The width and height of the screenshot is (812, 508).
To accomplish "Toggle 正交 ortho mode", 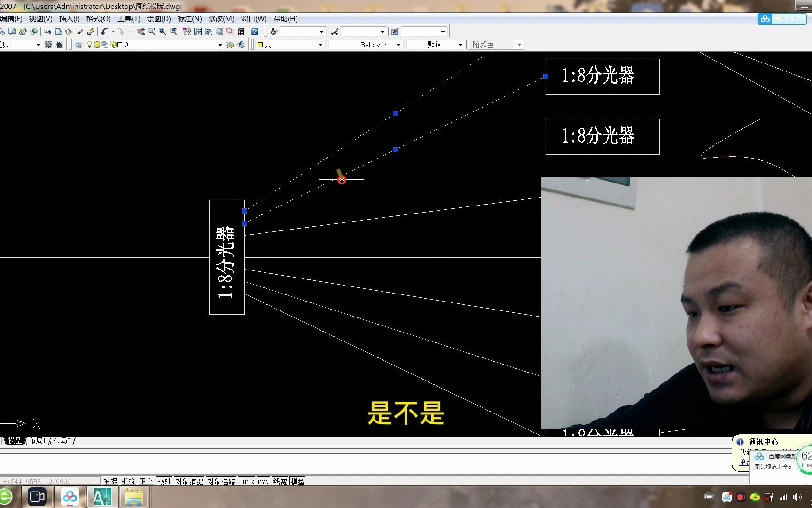I will (x=146, y=481).
